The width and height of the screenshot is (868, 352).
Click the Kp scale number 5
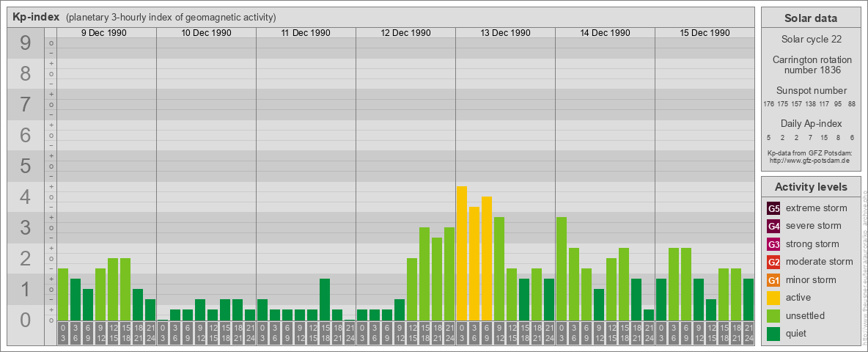[26, 166]
